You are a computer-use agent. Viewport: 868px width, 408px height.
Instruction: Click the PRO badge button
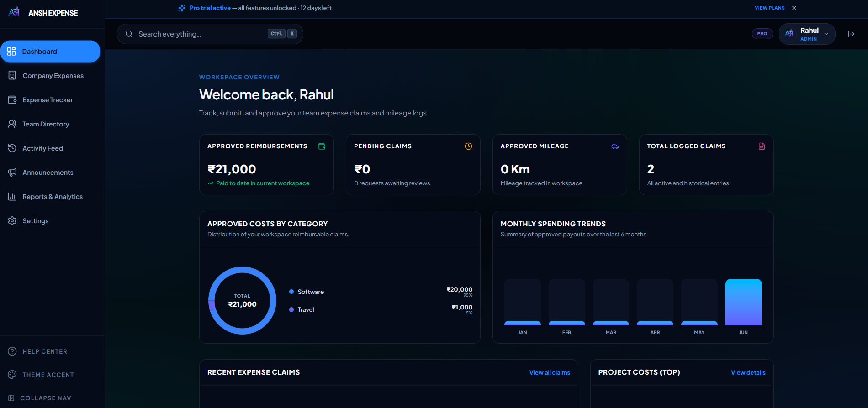pos(762,34)
